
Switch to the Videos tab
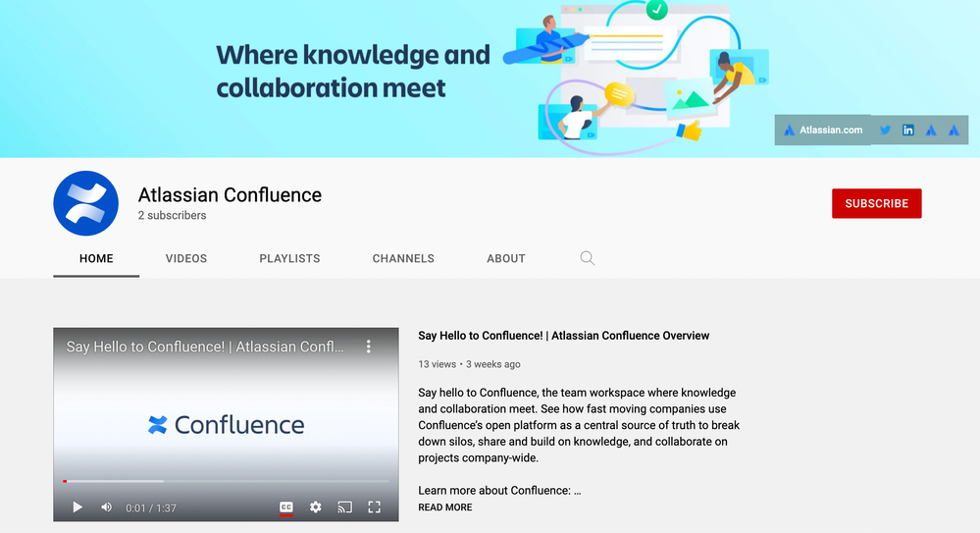pyautogui.click(x=186, y=258)
